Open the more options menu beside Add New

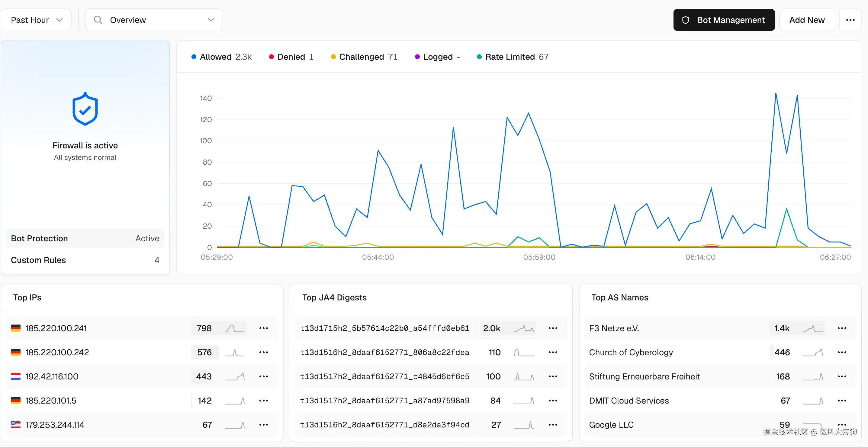click(850, 20)
